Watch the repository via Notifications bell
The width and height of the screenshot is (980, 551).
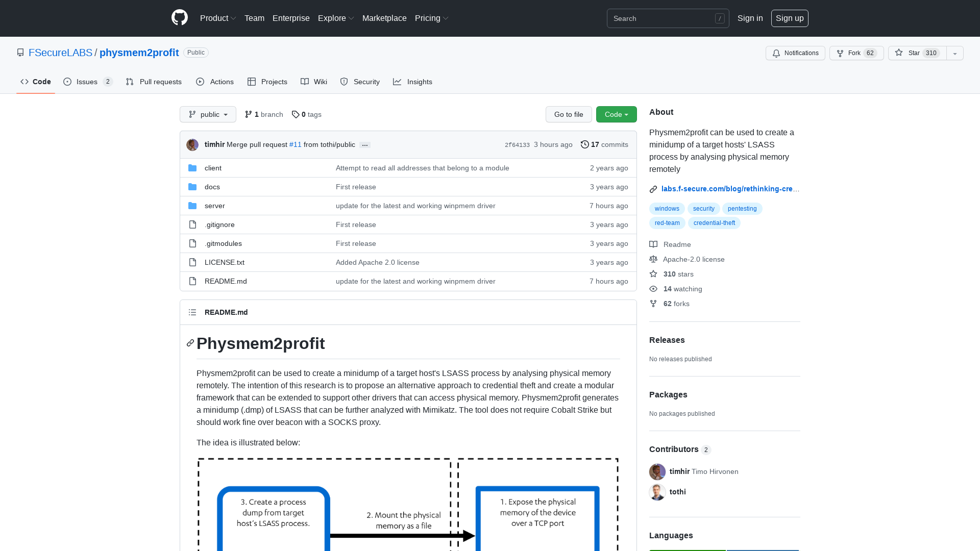(x=795, y=53)
